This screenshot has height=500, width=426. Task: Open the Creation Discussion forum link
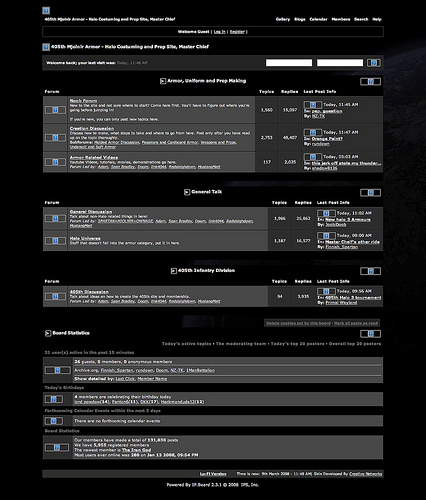click(92, 128)
